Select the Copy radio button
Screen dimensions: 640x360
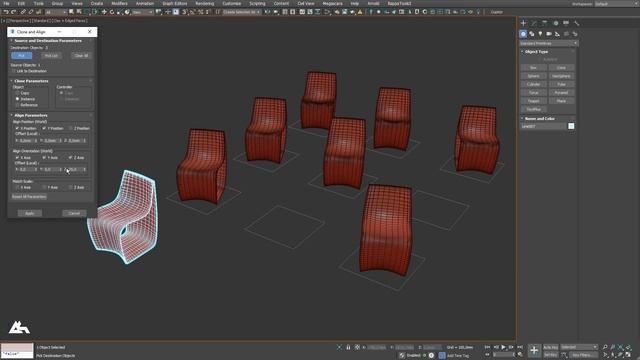click(17, 93)
